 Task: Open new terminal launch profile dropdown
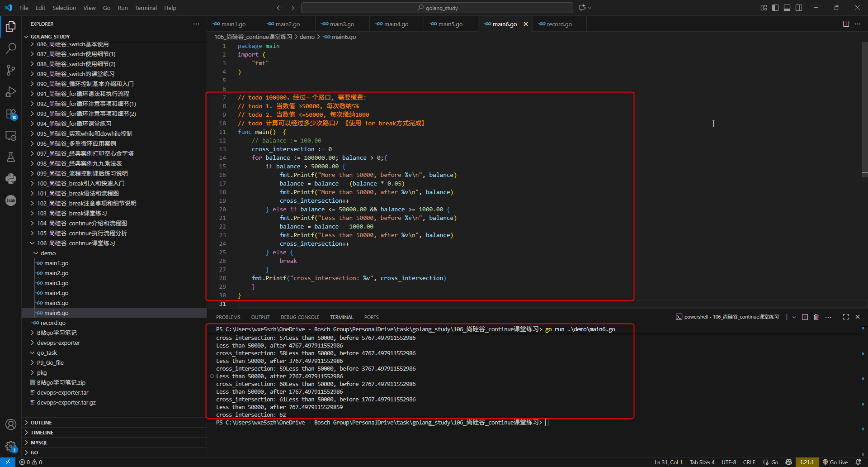click(x=794, y=317)
